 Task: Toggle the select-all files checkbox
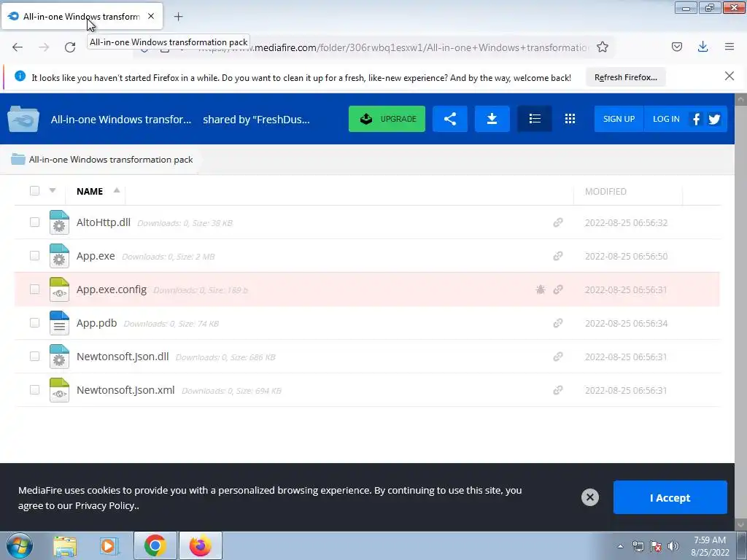(x=34, y=191)
